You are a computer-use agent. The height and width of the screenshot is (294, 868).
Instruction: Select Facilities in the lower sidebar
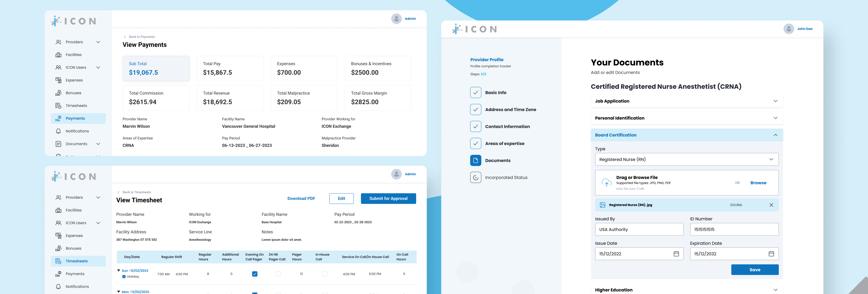click(x=74, y=210)
